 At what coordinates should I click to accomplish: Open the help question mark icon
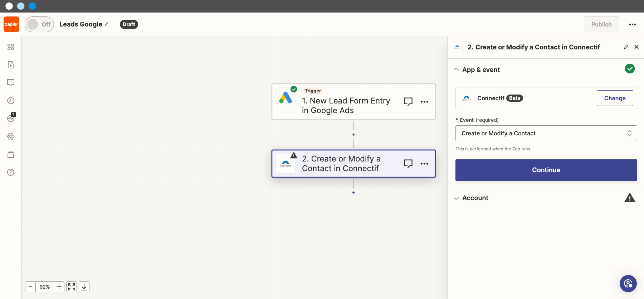11,172
